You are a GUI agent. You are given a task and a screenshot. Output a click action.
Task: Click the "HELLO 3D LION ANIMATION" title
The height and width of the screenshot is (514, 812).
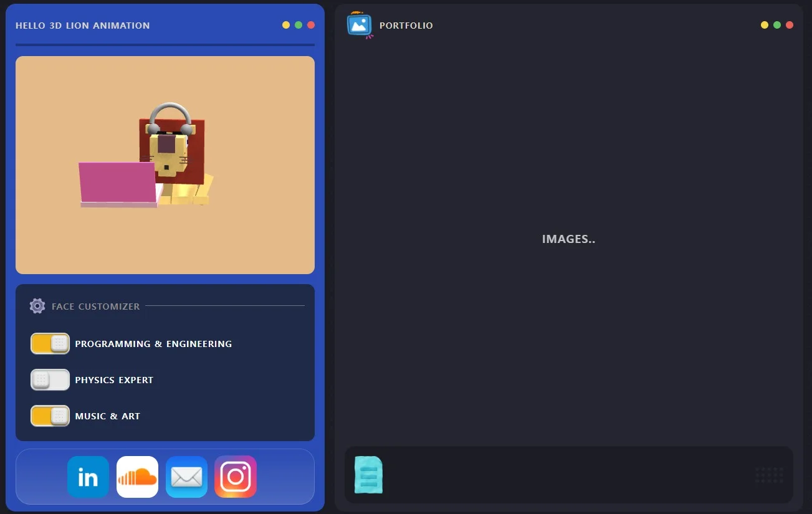click(x=83, y=26)
